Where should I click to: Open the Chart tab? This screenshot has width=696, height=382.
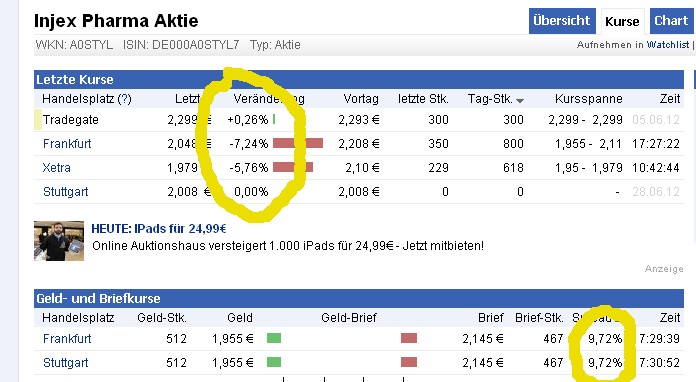671,21
